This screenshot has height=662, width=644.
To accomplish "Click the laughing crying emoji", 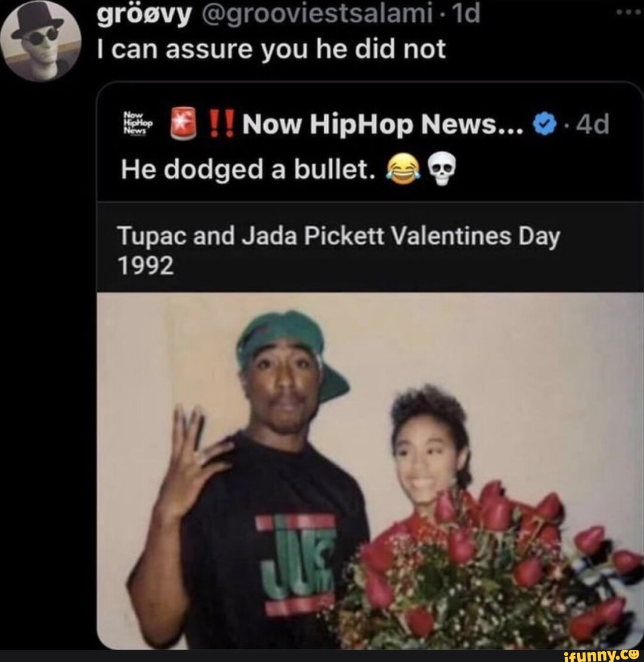I will (x=403, y=170).
